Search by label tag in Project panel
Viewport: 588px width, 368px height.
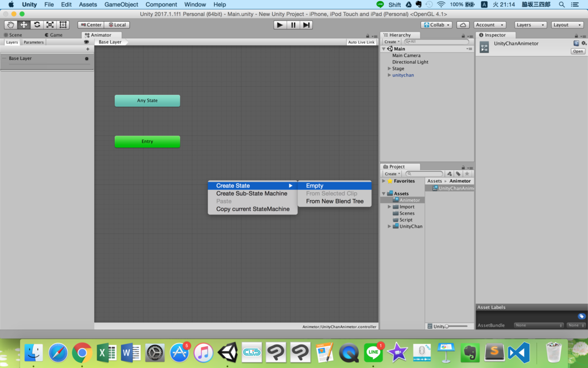(x=458, y=174)
